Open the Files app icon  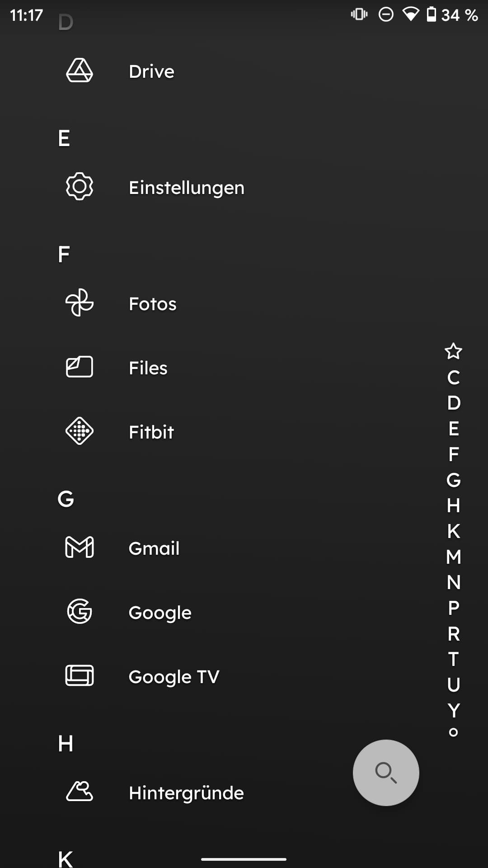pos(80,367)
